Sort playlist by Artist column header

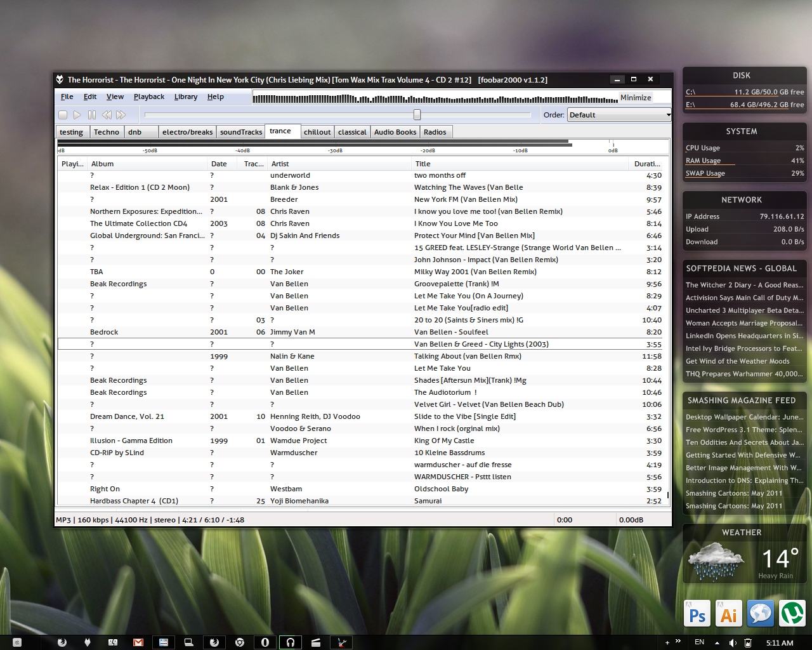339,164
